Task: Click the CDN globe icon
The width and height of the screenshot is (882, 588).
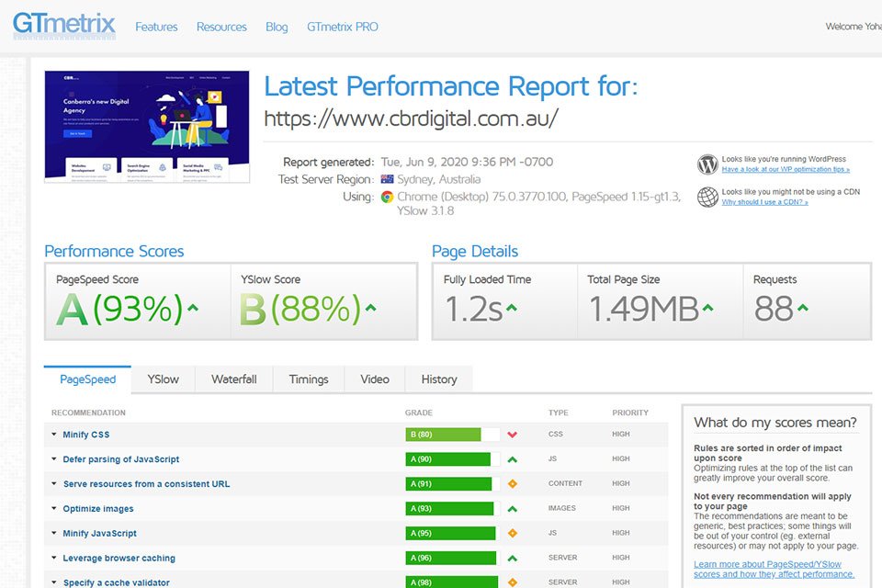Action: tap(707, 197)
